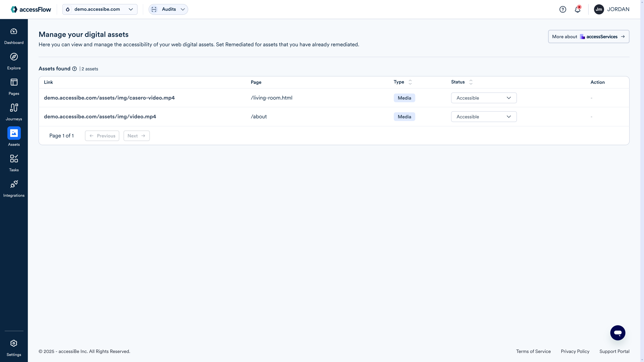Sort the table by Type column
The image size is (644, 362).
click(x=410, y=82)
